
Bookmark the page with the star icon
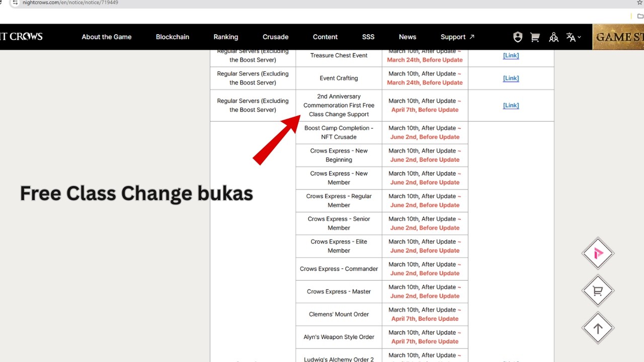[639, 3]
